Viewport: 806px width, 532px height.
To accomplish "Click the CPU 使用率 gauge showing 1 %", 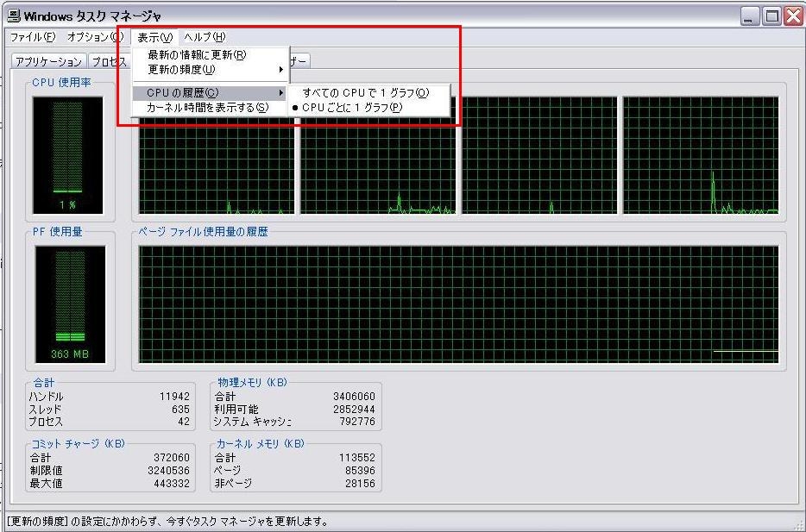I will pyautogui.click(x=68, y=155).
